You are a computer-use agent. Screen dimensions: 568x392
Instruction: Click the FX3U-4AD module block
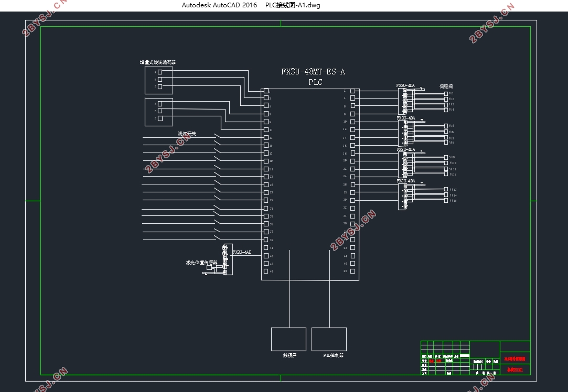(x=228, y=259)
